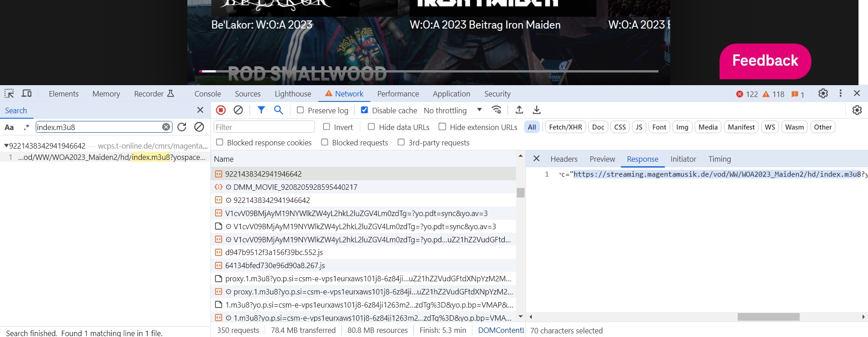
Task: Click the 118 warnings counter
Action: click(773, 94)
